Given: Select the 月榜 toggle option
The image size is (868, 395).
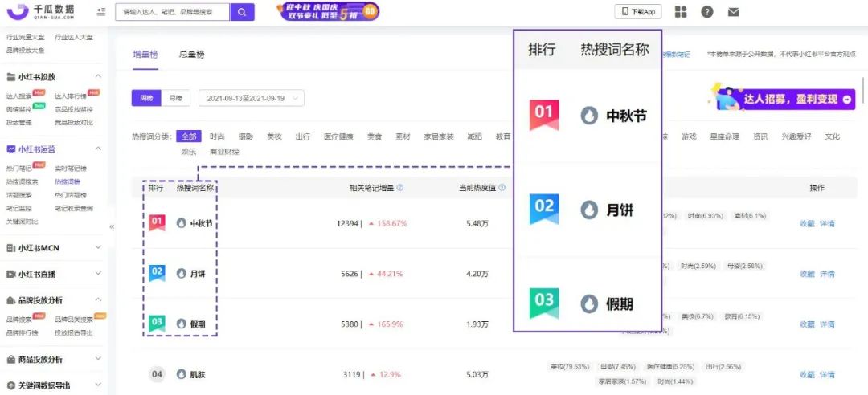Looking at the screenshot, I should point(175,98).
